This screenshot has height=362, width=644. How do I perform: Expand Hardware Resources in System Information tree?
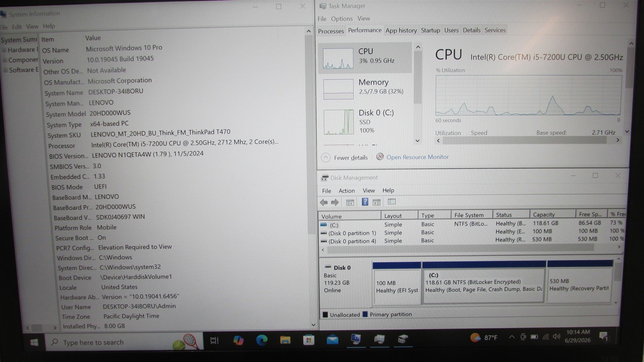[4, 50]
